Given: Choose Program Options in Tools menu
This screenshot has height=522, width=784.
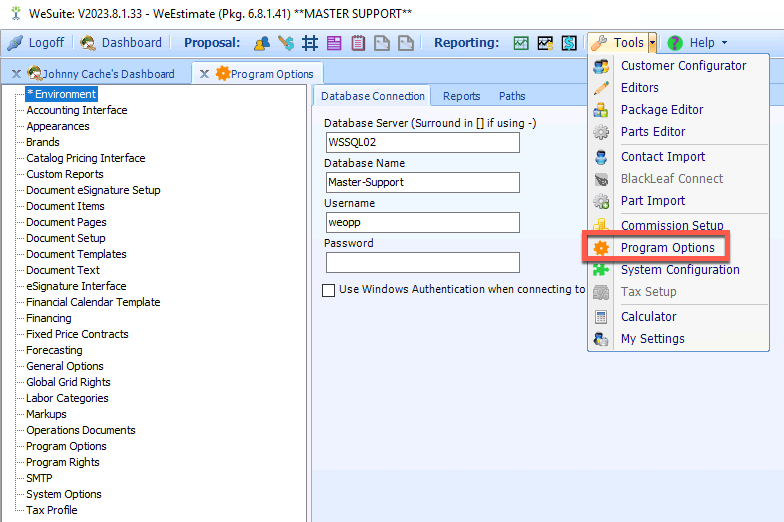Looking at the screenshot, I should (x=678, y=248).
